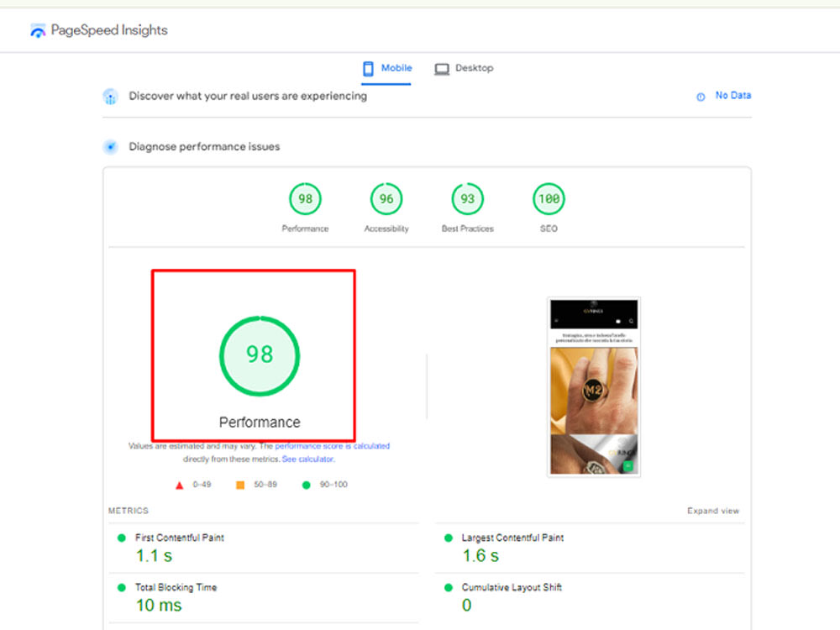Click the PageSpeed Insights logo icon
The height and width of the screenshot is (630, 840).
38,30
